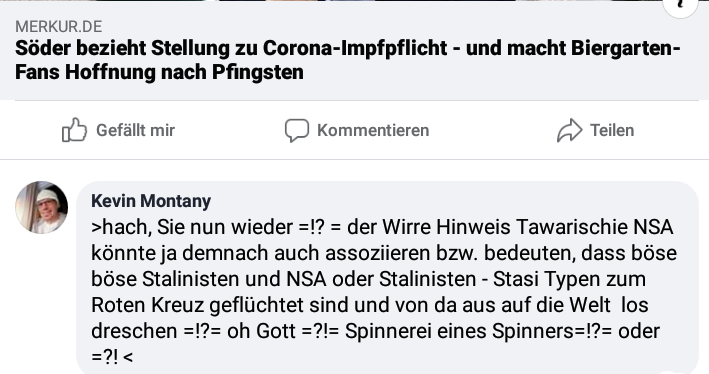Select the 'Gefällt mir' label
This screenshot has width=709, height=374.
point(135,130)
